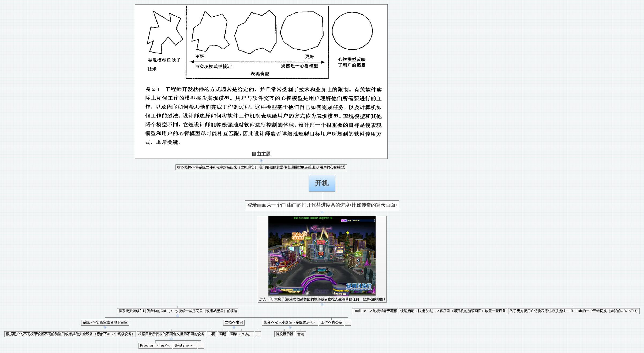Select the 背投显示器 topic
This screenshot has height=353, width=644.
coord(284,334)
